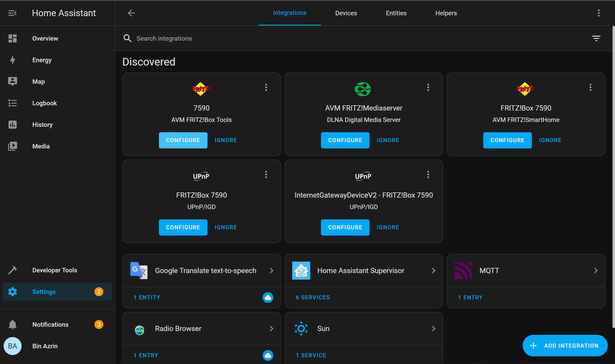
Task: Open three-dot menu on AVM FRITZ!Mediaserver card
Action: coord(428,88)
